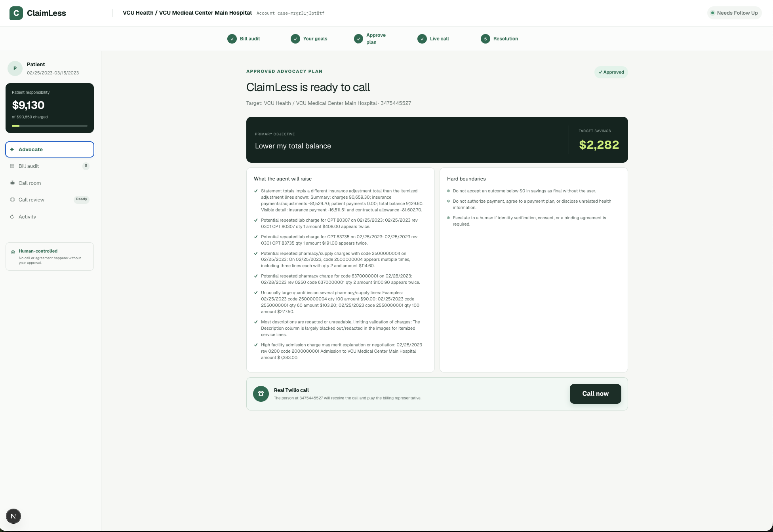Click the 'of $90,659 charged' text
This screenshot has height=532, width=773.
click(30, 117)
